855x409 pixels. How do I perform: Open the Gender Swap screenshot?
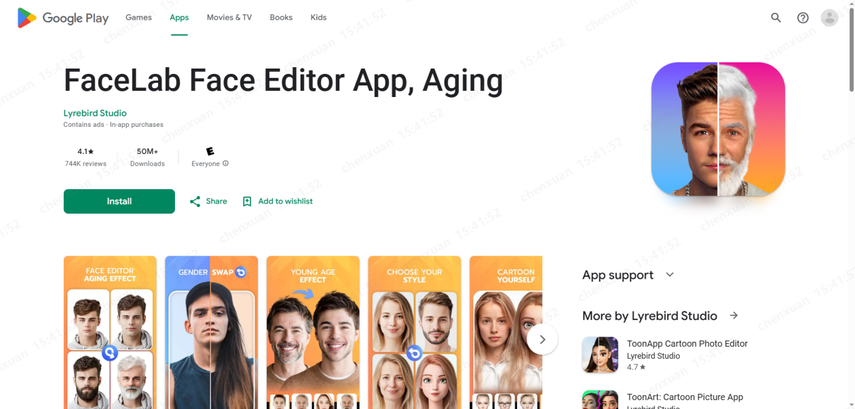pyautogui.click(x=212, y=333)
